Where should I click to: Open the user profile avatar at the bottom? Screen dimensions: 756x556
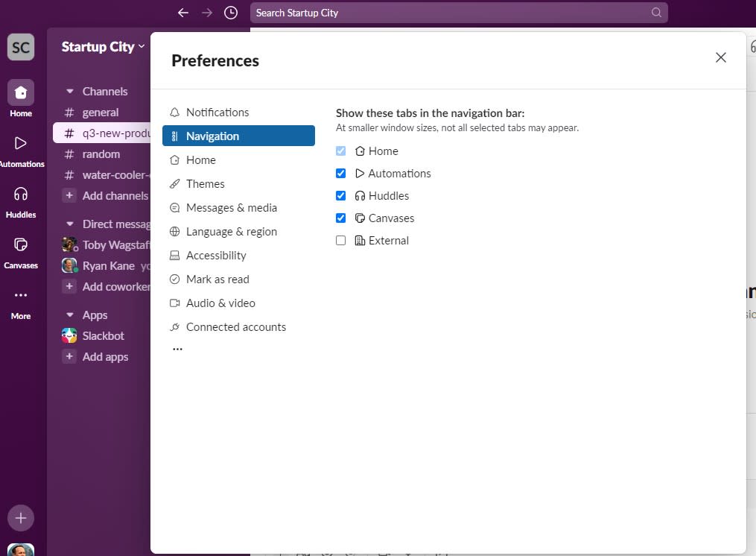point(21,550)
